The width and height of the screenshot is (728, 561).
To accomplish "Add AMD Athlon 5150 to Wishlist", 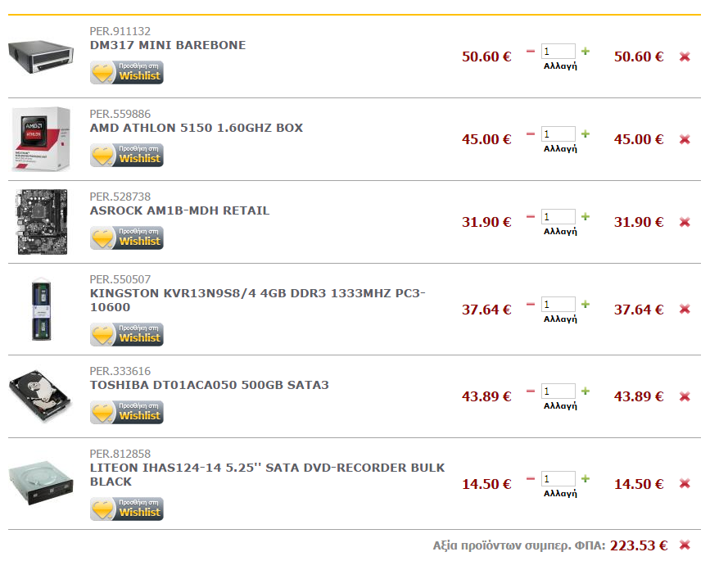I will (127, 155).
